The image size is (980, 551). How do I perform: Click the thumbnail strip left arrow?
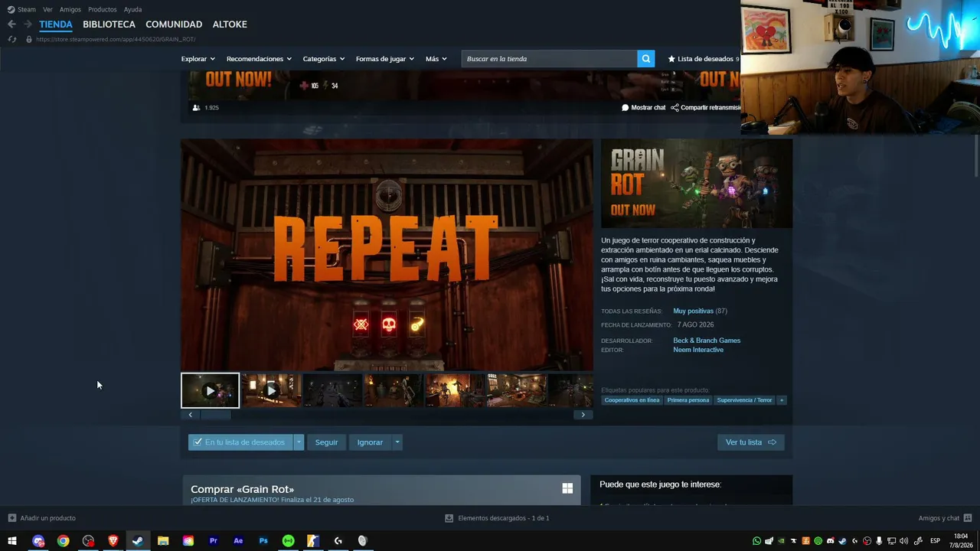(x=190, y=415)
